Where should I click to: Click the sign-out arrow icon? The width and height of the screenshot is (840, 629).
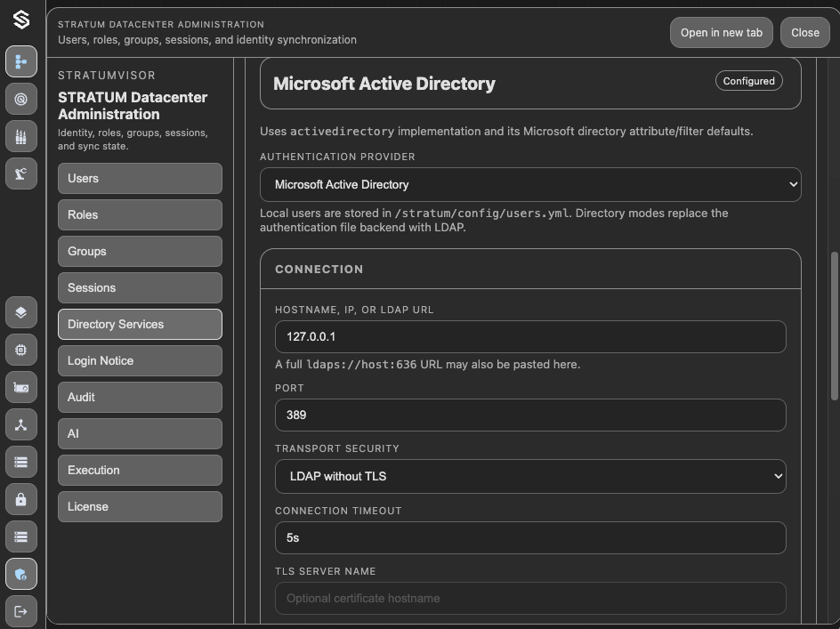[21, 611]
